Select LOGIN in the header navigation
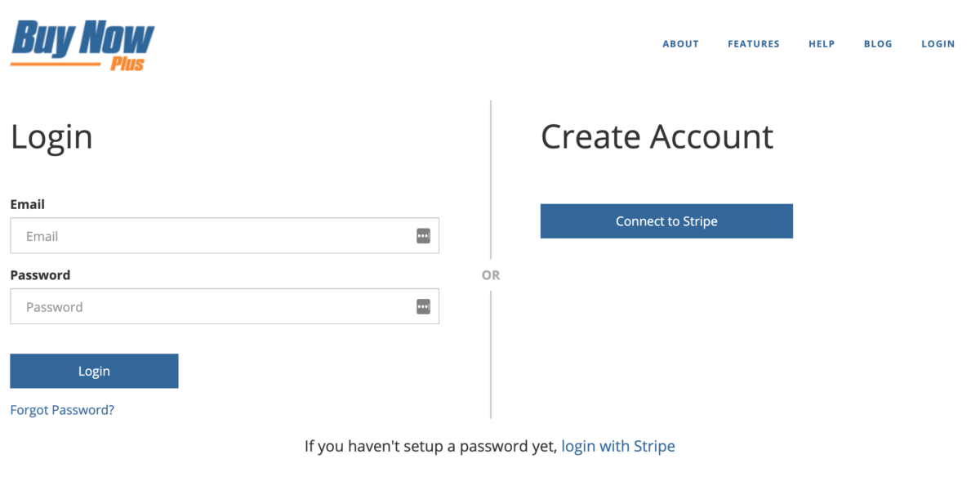The height and width of the screenshot is (481, 980). point(938,44)
